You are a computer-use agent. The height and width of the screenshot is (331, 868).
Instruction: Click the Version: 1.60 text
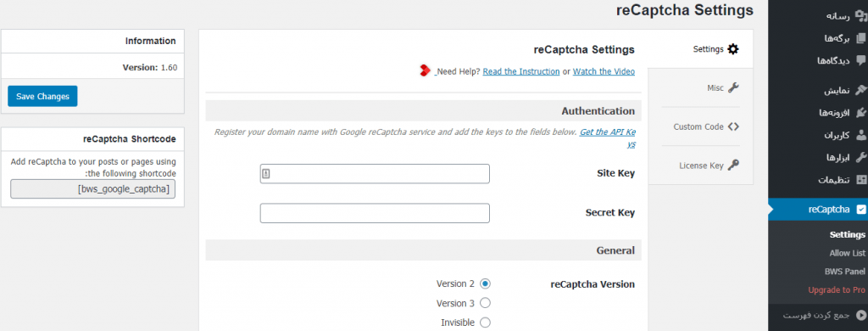click(x=149, y=68)
